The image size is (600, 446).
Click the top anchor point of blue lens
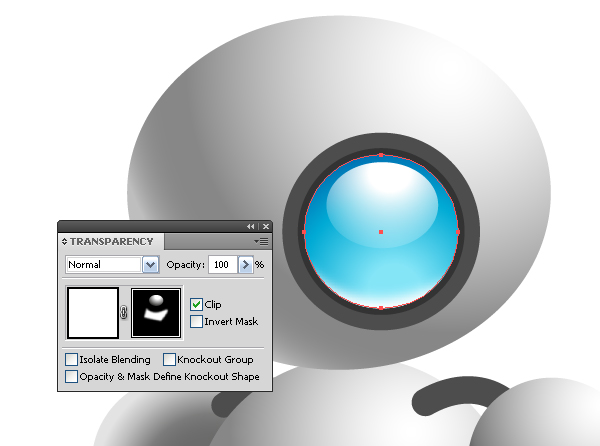381,155
